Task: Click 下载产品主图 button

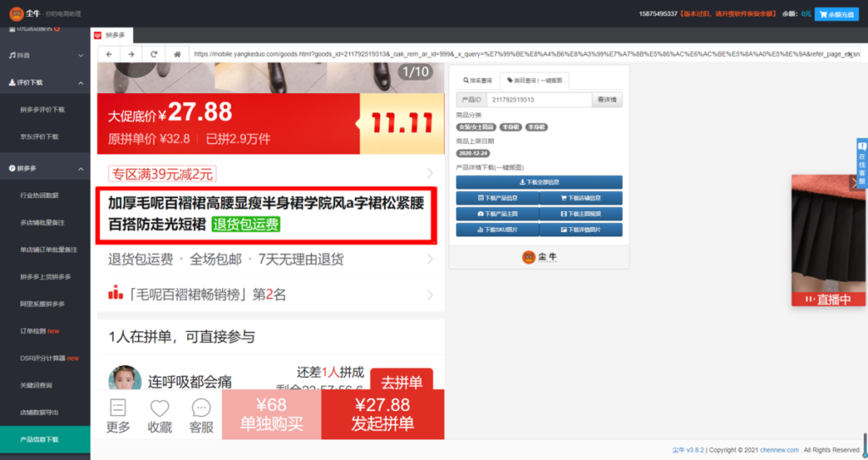Action: (x=497, y=213)
